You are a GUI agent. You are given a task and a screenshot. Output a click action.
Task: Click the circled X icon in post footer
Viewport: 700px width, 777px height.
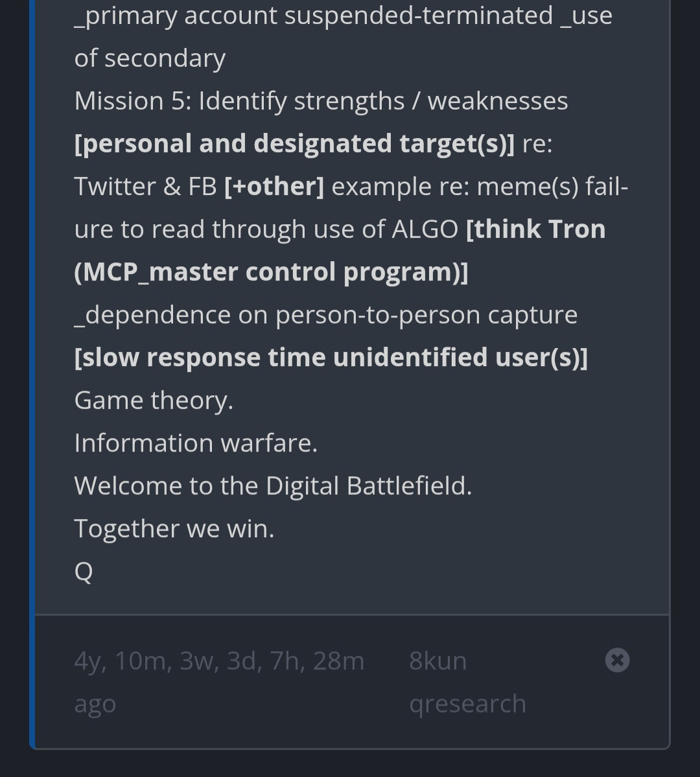617,660
